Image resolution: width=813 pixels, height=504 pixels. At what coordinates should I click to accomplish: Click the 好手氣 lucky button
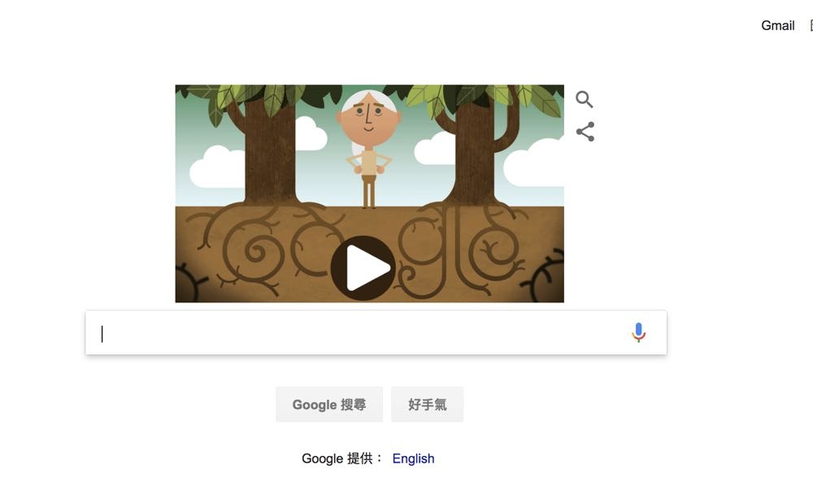tap(428, 405)
